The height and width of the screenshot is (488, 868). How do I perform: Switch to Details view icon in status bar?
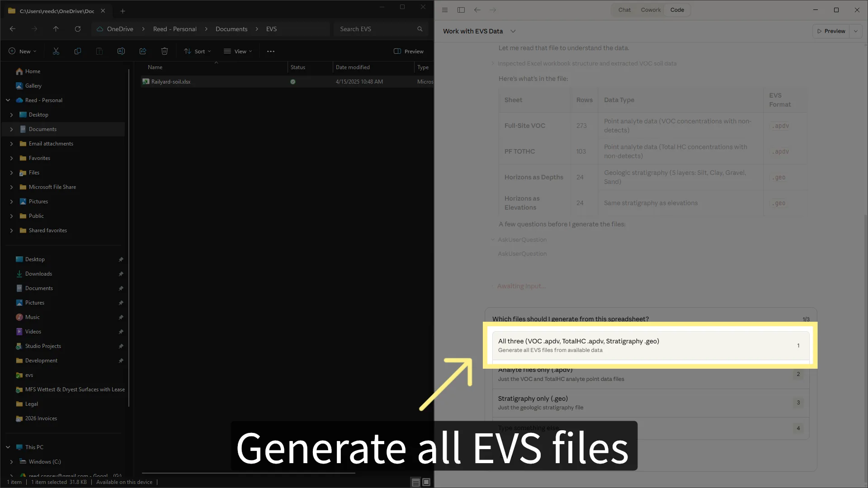415,483
